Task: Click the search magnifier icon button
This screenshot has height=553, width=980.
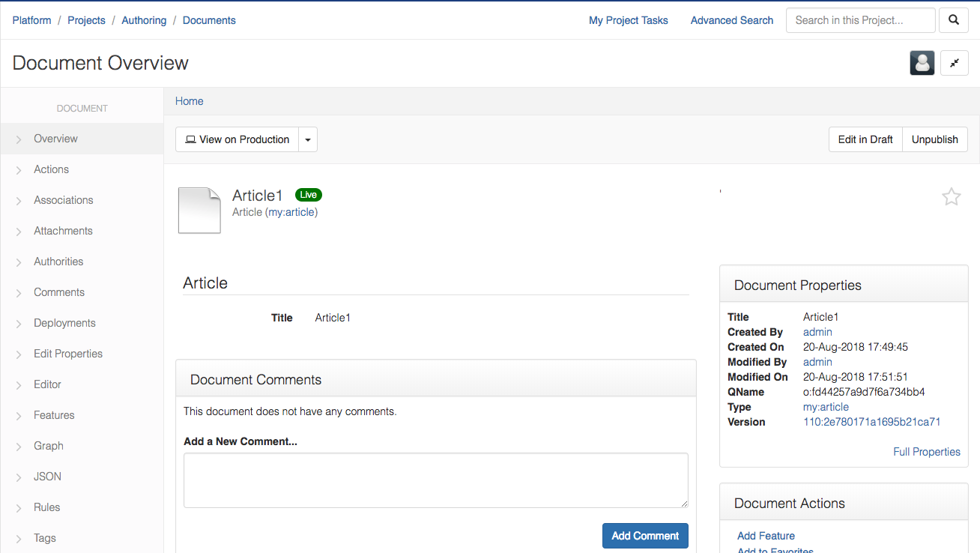Action: tap(953, 20)
